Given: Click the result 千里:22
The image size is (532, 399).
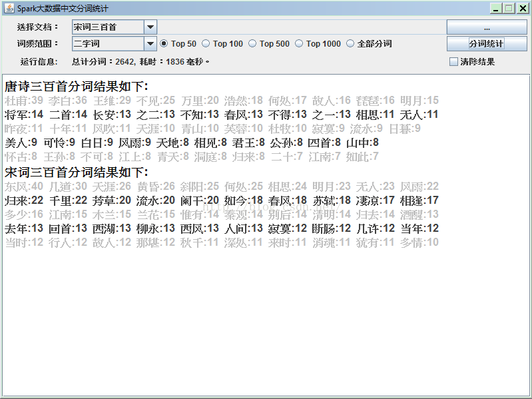Looking at the screenshot, I should point(68,200).
